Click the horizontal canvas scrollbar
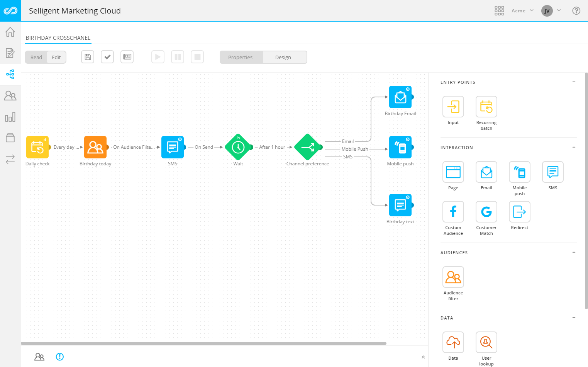Screen dimensions: 588x367 click(205, 343)
